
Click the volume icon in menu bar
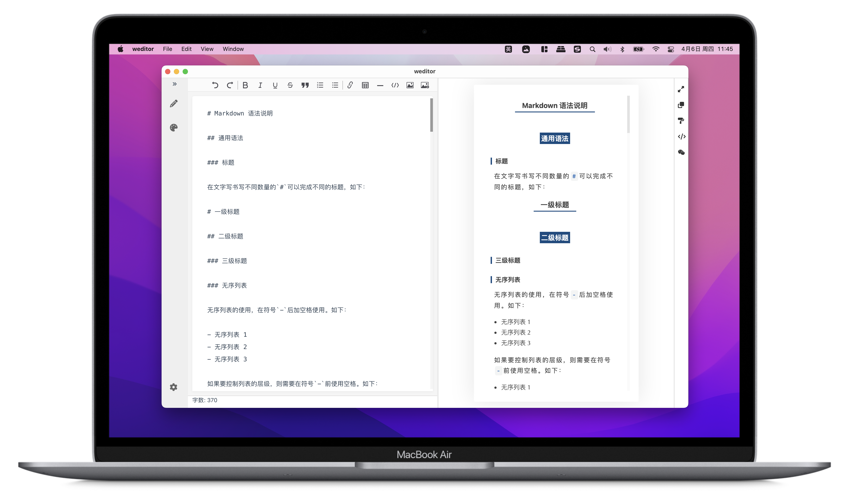607,49
